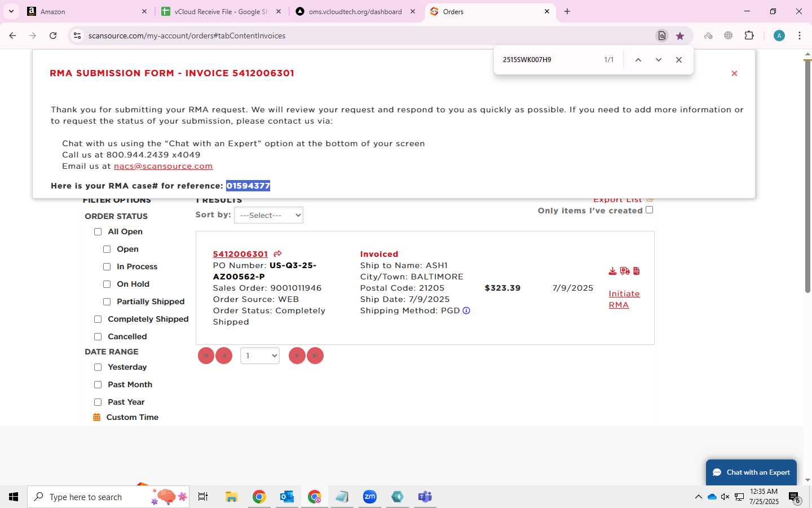812x508 pixels.
Task: Open the Extensions puzzle icon
Action: point(749,36)
